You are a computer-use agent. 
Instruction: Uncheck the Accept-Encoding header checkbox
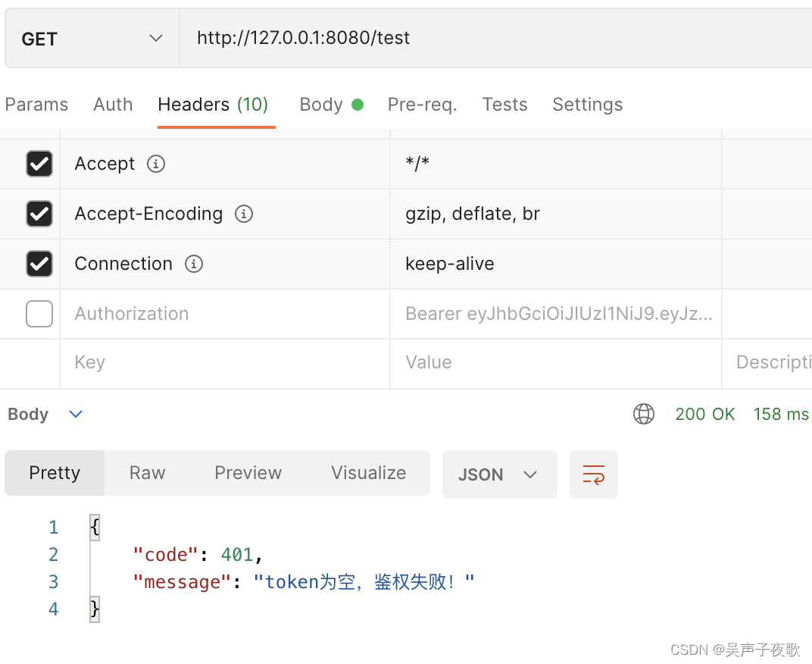[x=39, y=214]
